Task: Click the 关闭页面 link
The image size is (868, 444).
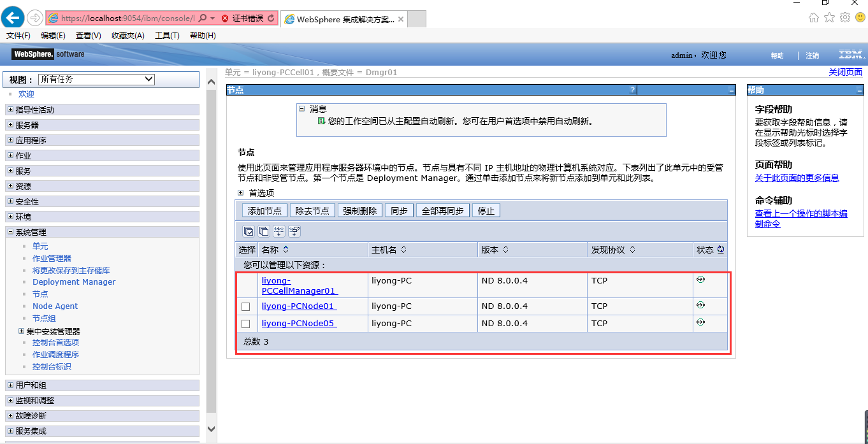Action: point(845,73)
